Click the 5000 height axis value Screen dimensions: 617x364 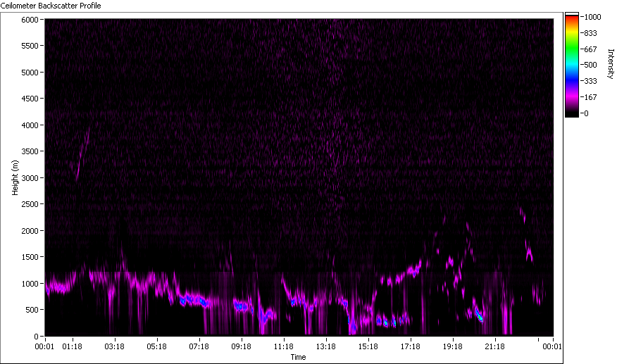[30, 73]
